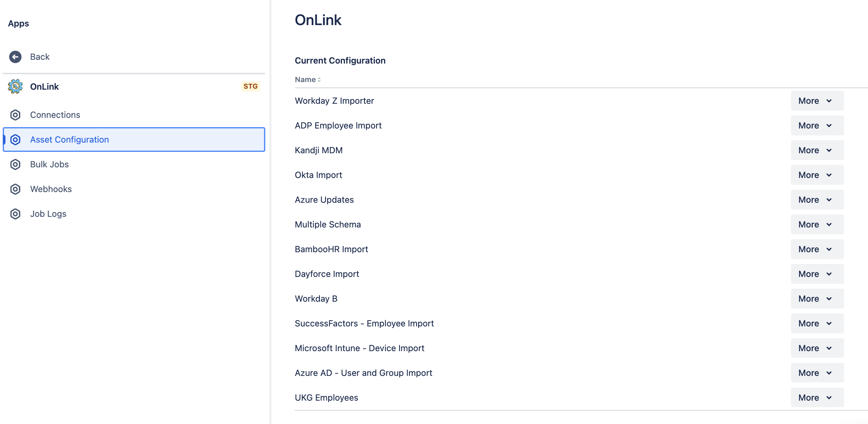Expand More for Azure AD User and Group Import

coord(817,373)
